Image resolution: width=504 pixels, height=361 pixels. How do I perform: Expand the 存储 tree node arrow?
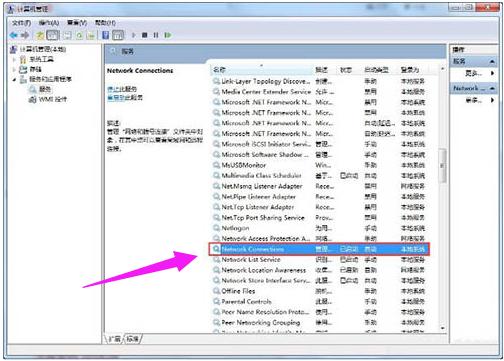(x=14, y=69)
